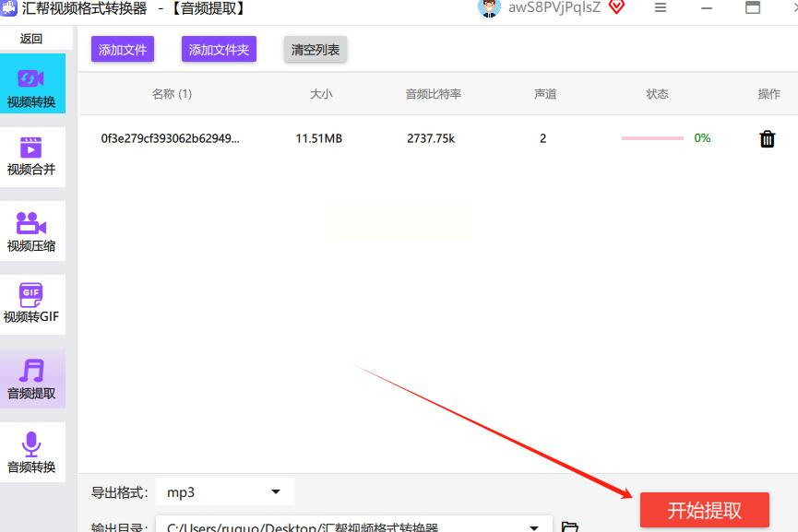The image size is (798, 532).
Task: Open the 音频转换 sidebar tool
Action: click(31, 452)
